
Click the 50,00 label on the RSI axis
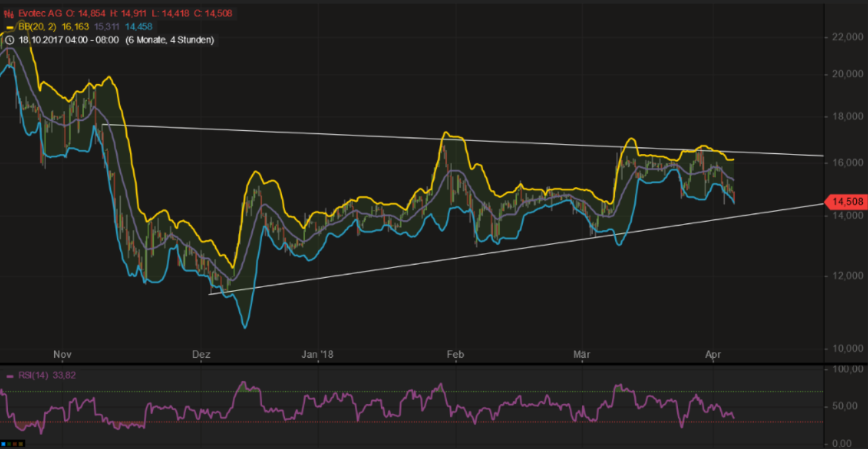(x=846, y=406)
